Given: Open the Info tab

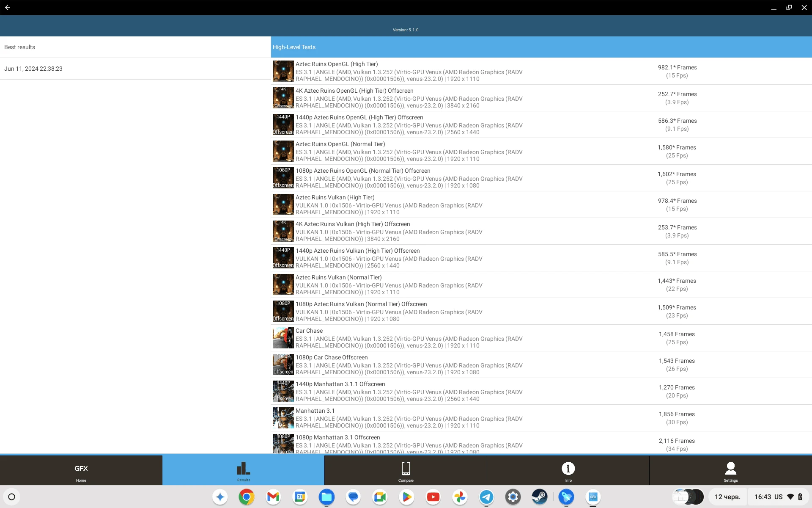Looking at the screenshot, I should (x=568, y=470).
